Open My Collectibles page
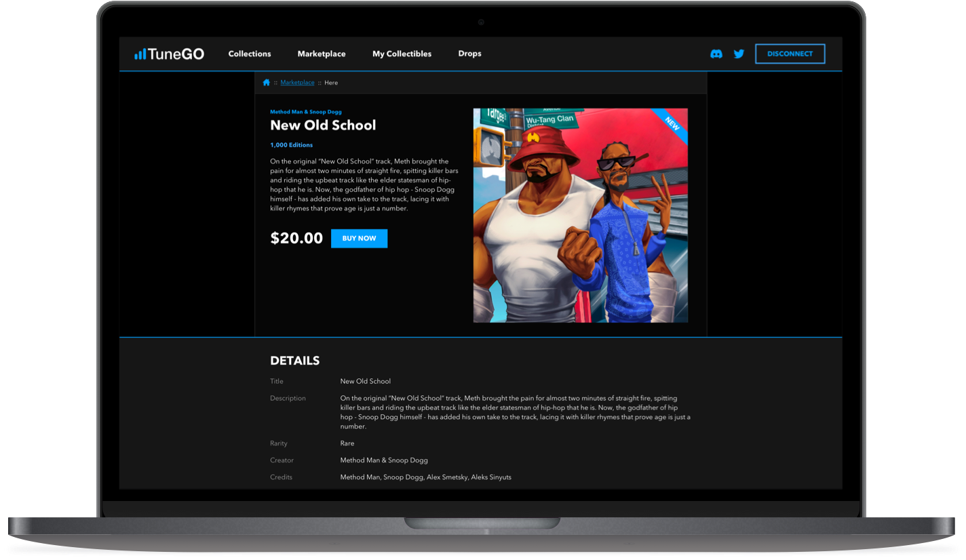 [x=402, y=54]
